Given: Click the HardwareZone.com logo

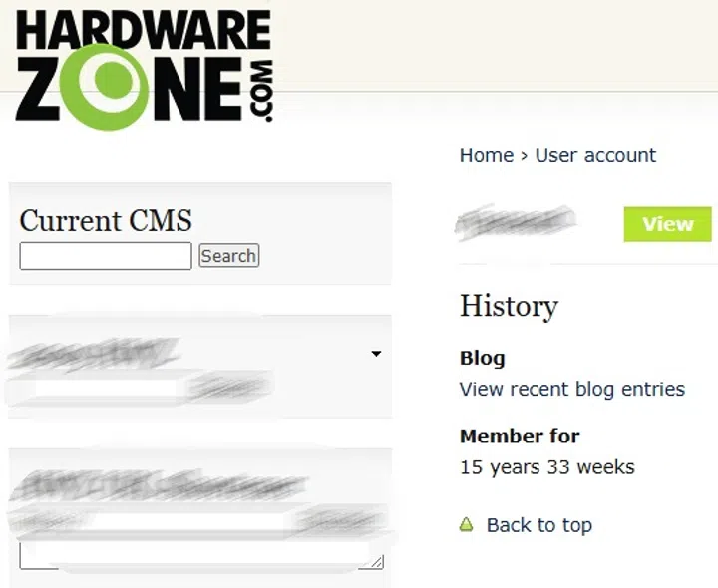Looking at the screenshot, I should [145, 70].
